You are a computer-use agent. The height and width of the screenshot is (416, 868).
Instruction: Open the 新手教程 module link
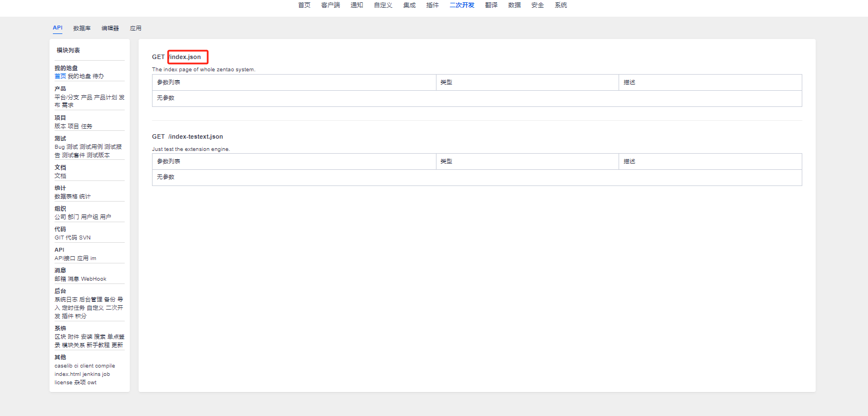98,345
